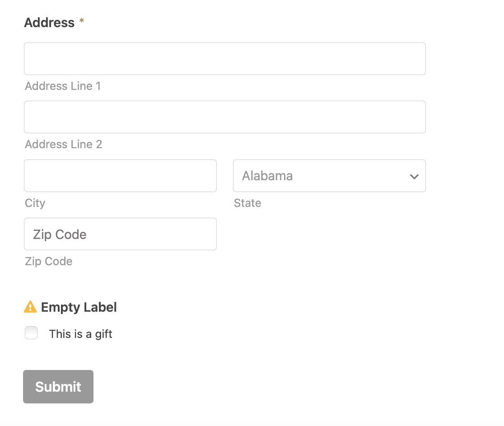The width and height of the screenshot is (504, 426).
Task: Toggle gift option via 'This is a gift' text
Action: (x=80, y=334)
